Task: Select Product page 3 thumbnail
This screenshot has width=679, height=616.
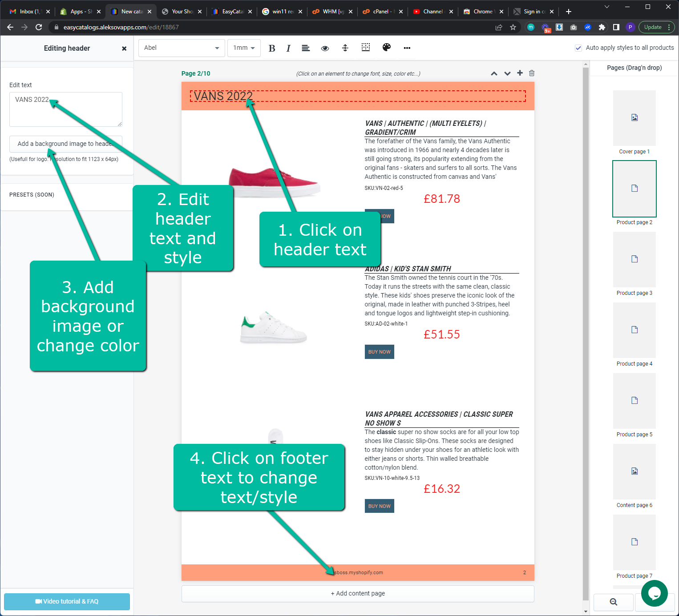Action: click(635, 259)
